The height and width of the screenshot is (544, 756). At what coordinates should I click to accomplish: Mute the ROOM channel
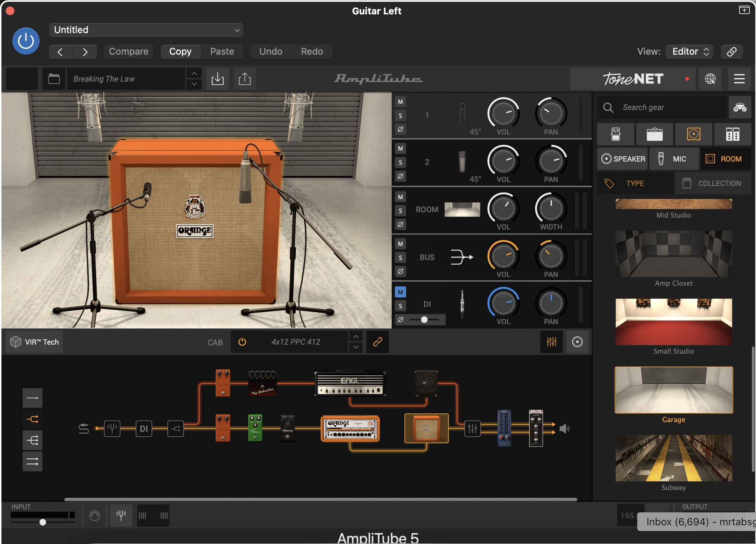(x=400, y=197)
